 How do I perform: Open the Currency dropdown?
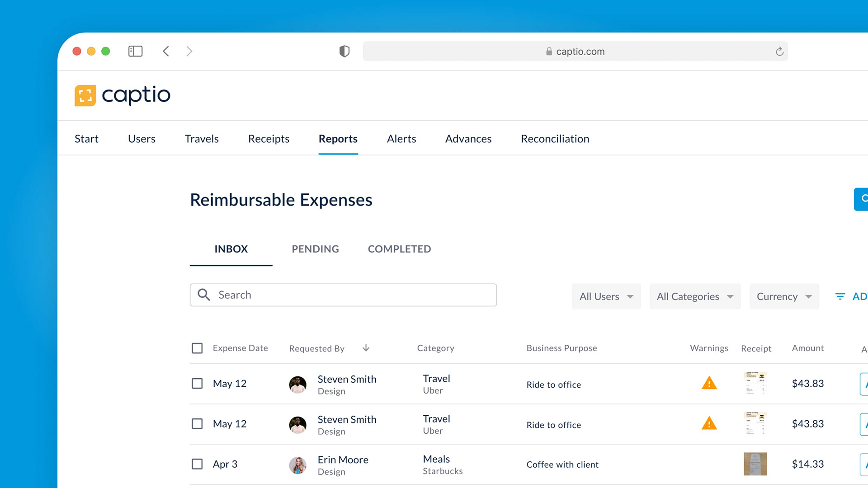[784, 296]
